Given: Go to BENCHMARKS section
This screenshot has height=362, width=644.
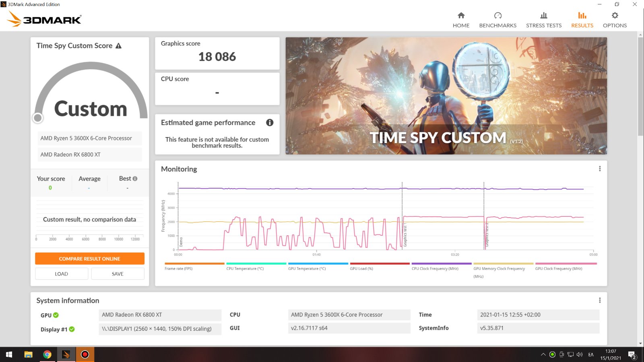Looking at the screenshot, I should click(497, 20).
